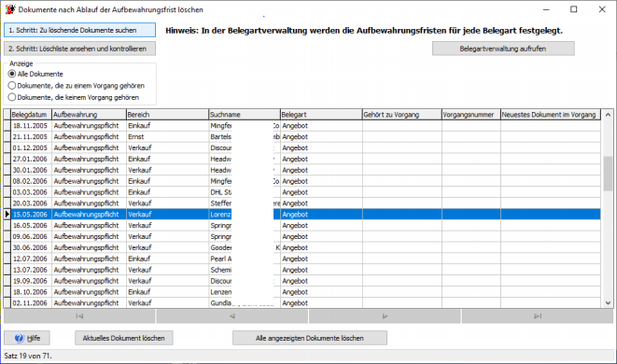
Task: Click the application icon in title bar
Action: coord(10,9)
